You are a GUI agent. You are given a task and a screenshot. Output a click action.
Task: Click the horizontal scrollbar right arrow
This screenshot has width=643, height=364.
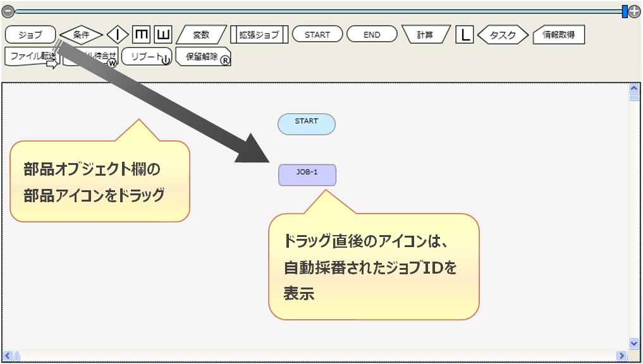click(x=623, y=355)
